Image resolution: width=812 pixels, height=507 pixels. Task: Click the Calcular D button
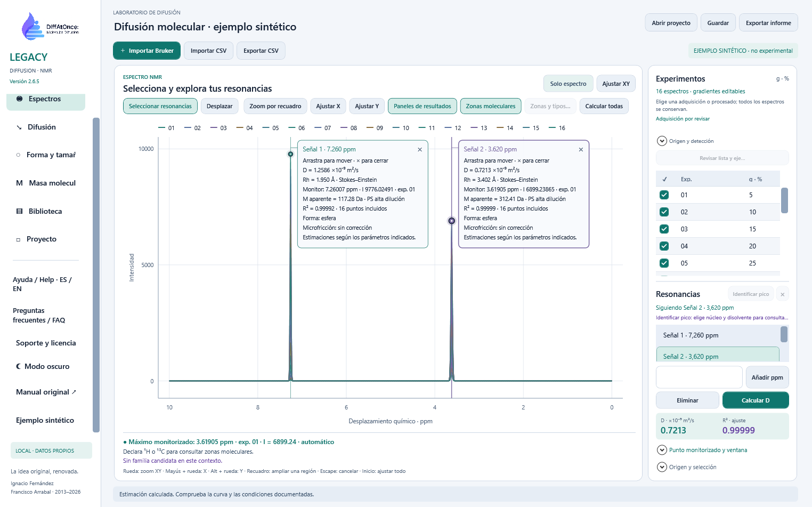pos(756,400)
